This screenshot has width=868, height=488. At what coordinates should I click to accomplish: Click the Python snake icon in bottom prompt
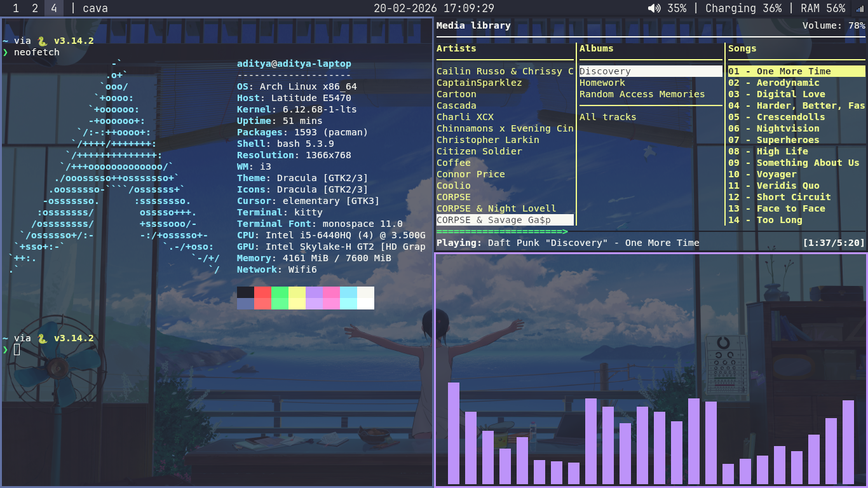tap(43, 339)
